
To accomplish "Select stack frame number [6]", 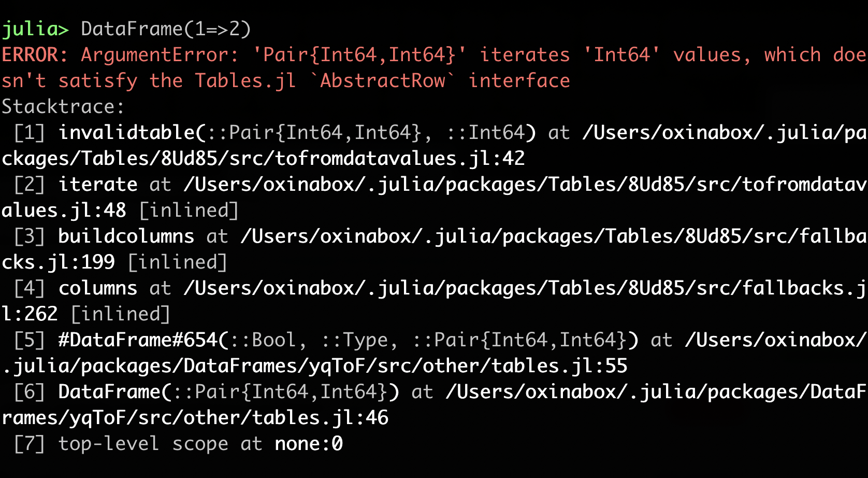I will pyautogui.click(x=29, y=392).
